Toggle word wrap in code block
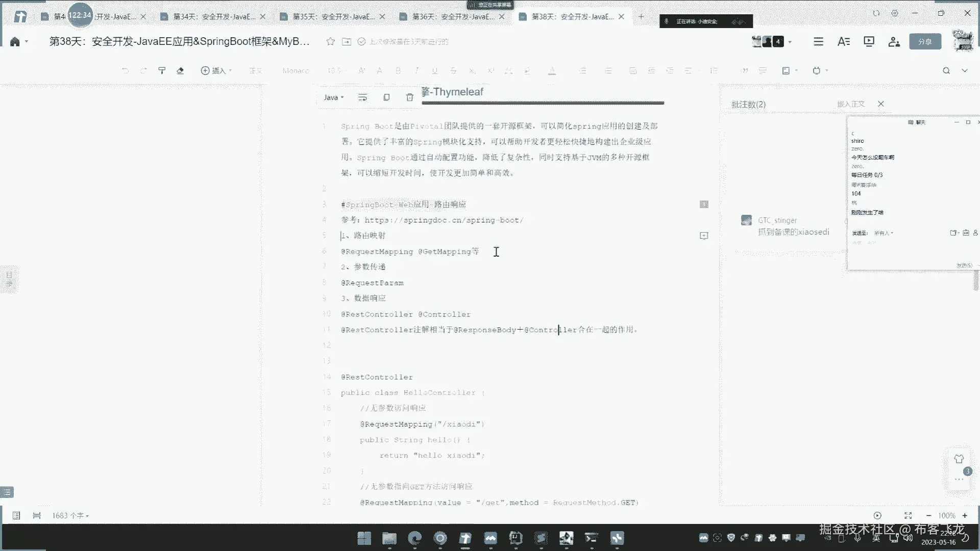Viewport: 980px width, 551px height. (362, 97)
